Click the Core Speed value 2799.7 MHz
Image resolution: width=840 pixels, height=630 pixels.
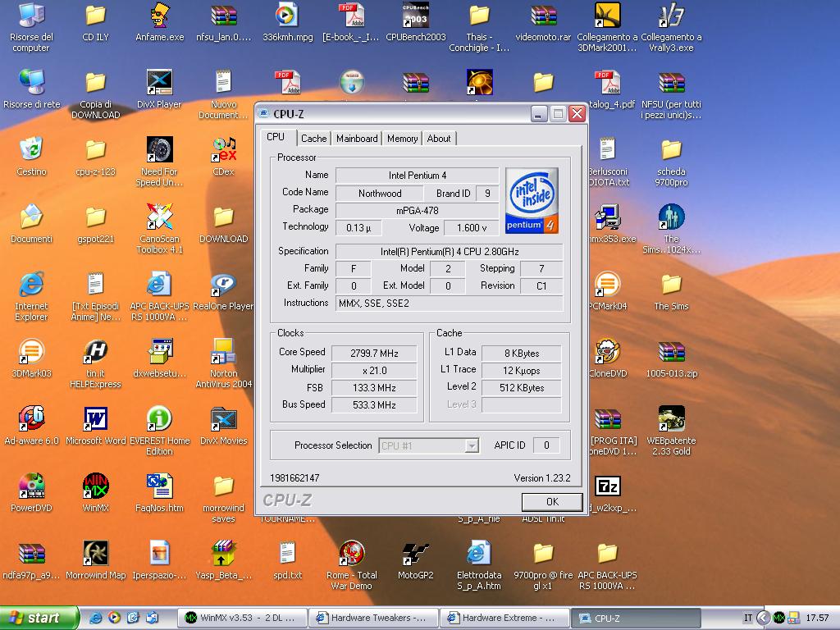click(x=374, y=354)
